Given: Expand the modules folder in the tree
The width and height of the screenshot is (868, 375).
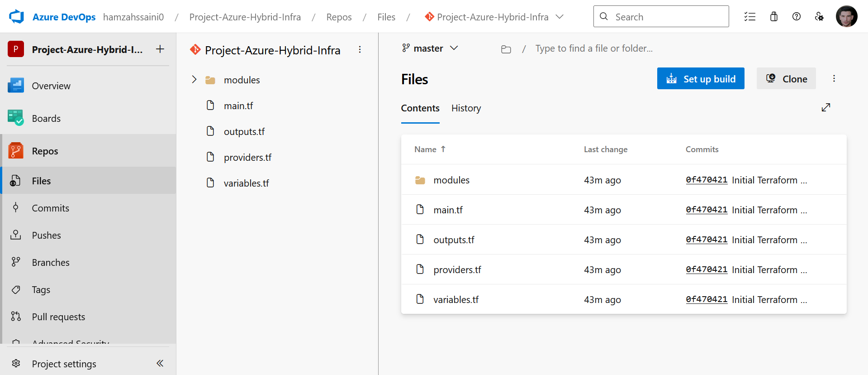Looking at the screenshot, I should pyautogui.click(x=194, y=80).
